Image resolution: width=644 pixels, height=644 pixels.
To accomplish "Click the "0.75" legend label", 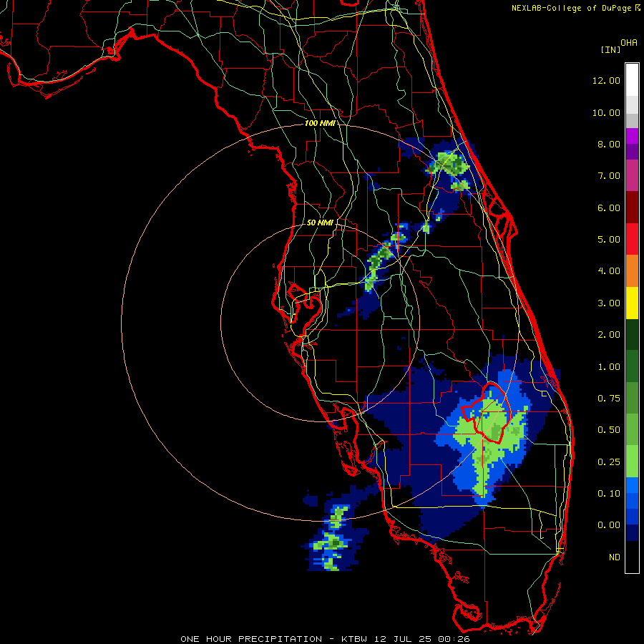I will pyautogui.click(x=609, y=399).
